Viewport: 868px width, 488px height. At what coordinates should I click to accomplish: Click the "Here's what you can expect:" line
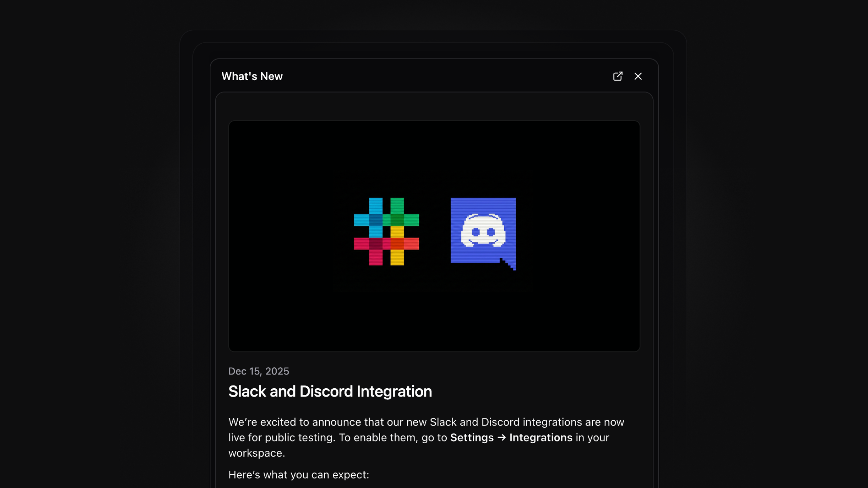coord(299,475)
